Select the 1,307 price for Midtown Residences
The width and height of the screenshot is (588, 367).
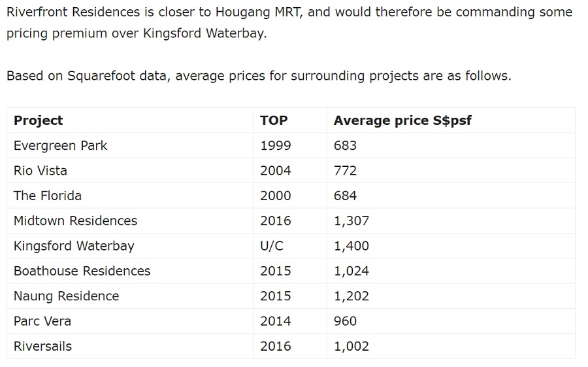[351, 221]
